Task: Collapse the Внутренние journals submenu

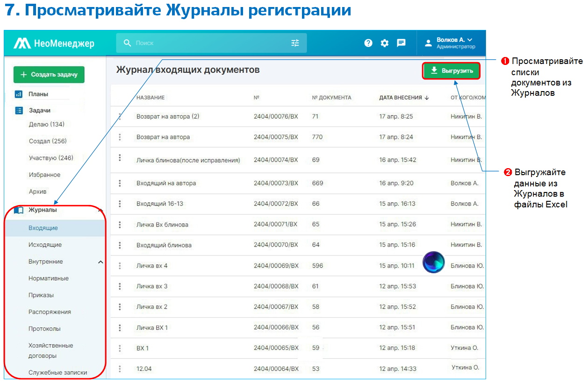Action: point(100,262)
